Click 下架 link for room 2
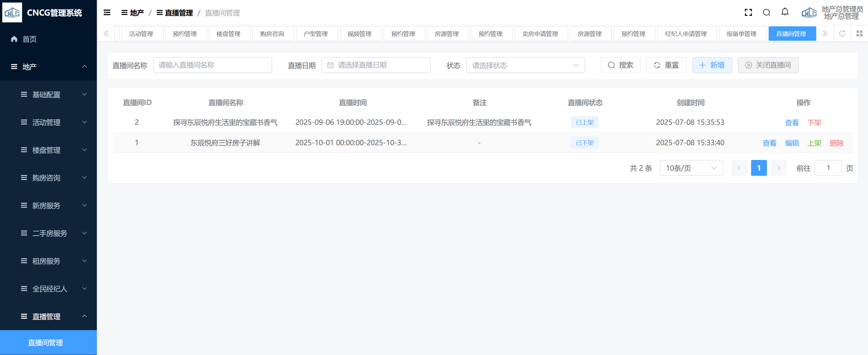 tap(814, 123)
